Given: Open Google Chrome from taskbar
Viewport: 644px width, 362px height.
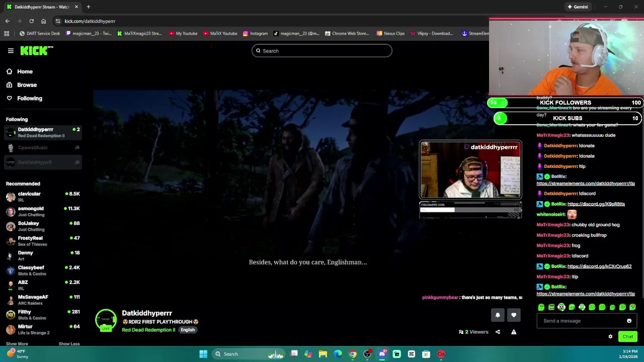Looking at the screenshot, I should pos(353,354).
